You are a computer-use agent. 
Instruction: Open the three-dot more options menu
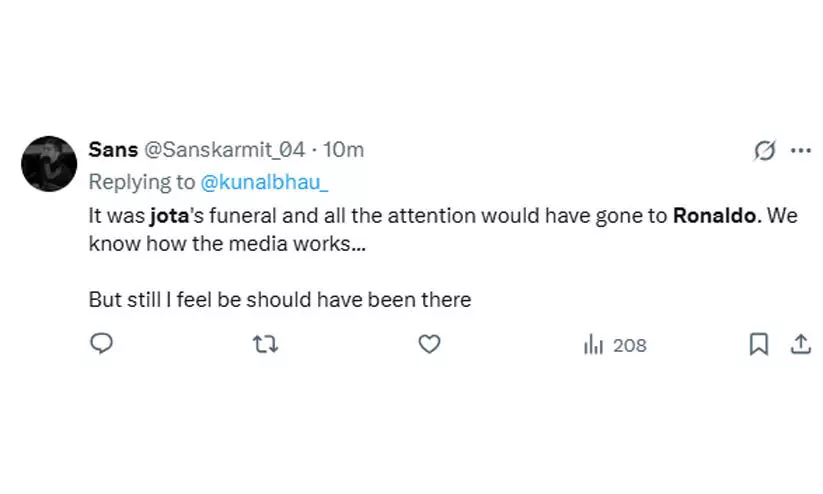tap(800, 151)
